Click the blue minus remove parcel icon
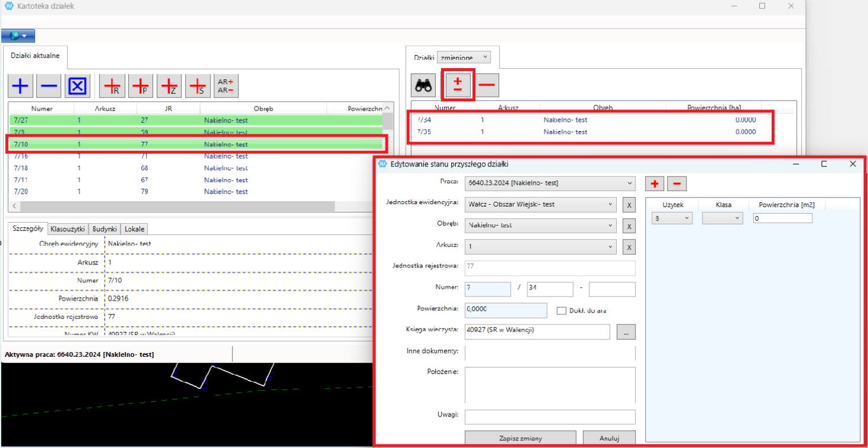This screenshot has height=448, width=868. point(49,86)
